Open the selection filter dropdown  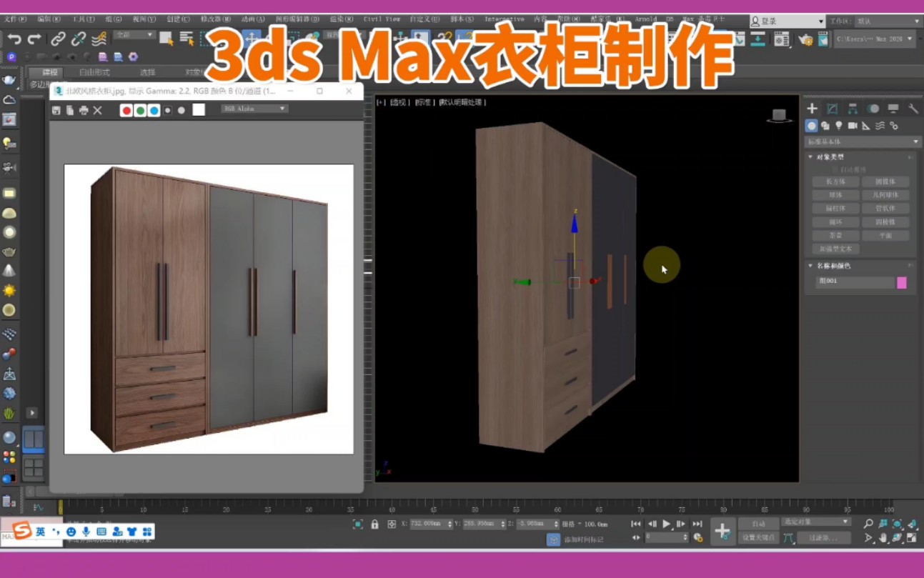(x=134, y=34)
